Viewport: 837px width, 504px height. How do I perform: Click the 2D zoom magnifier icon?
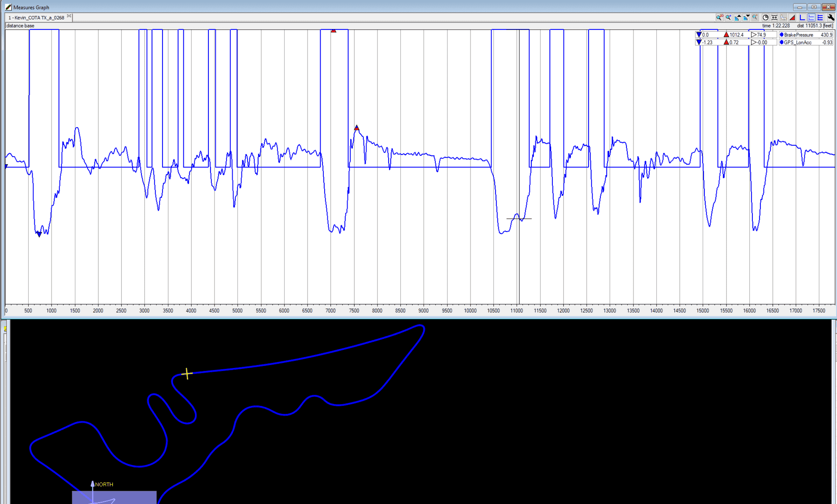pyautogui.click(x=720, y=18)
